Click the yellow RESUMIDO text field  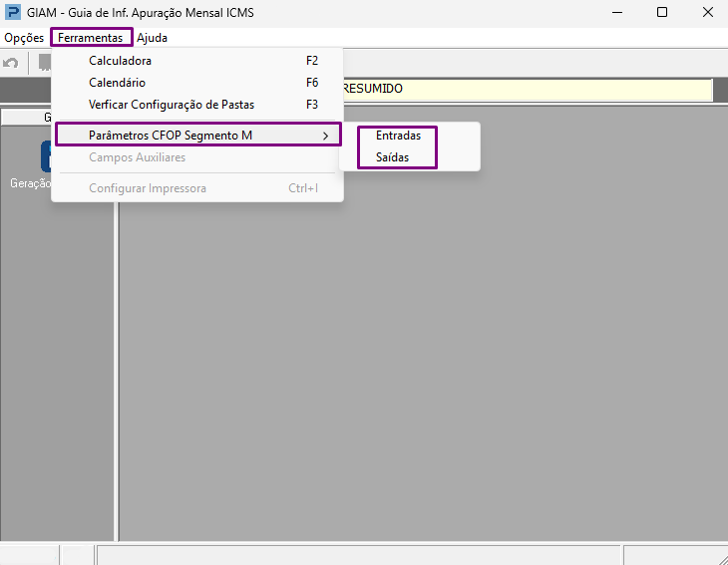(x=528, y=89)
